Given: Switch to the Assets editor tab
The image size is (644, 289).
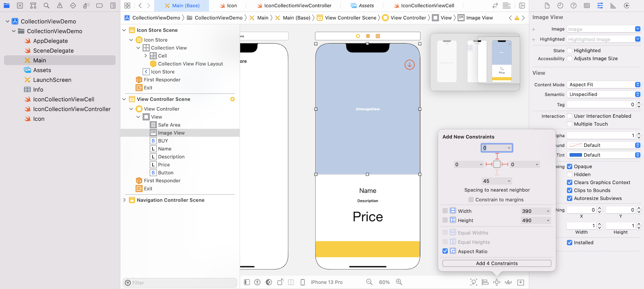Looking at the screenshot, I should pyautogui.click(x=362, y=6).
